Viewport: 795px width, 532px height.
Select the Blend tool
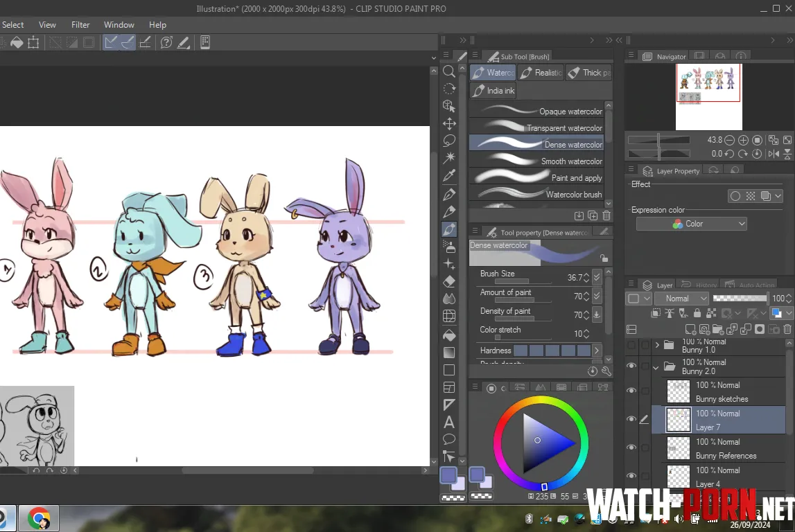pos(448,299)
